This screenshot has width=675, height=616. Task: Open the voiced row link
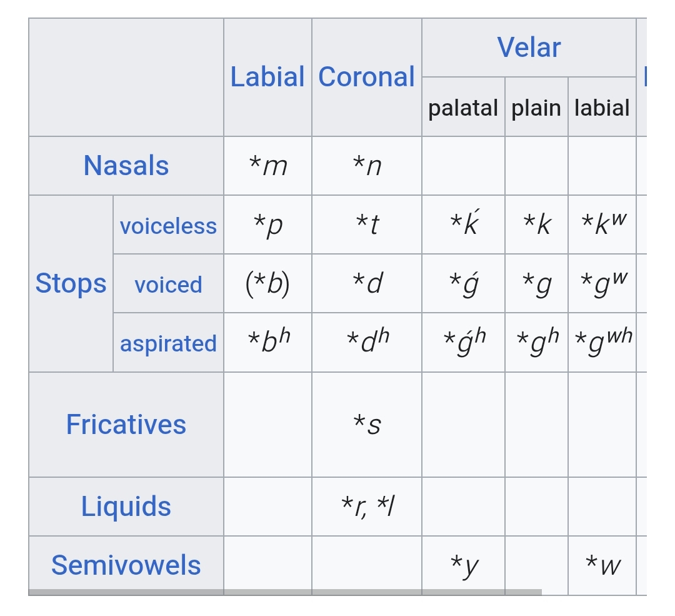pyautogui.click(x=168, y=285)
